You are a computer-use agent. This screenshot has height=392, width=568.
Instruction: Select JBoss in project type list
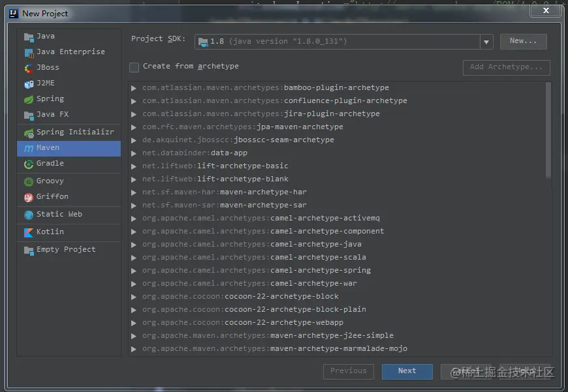(69, 68)
